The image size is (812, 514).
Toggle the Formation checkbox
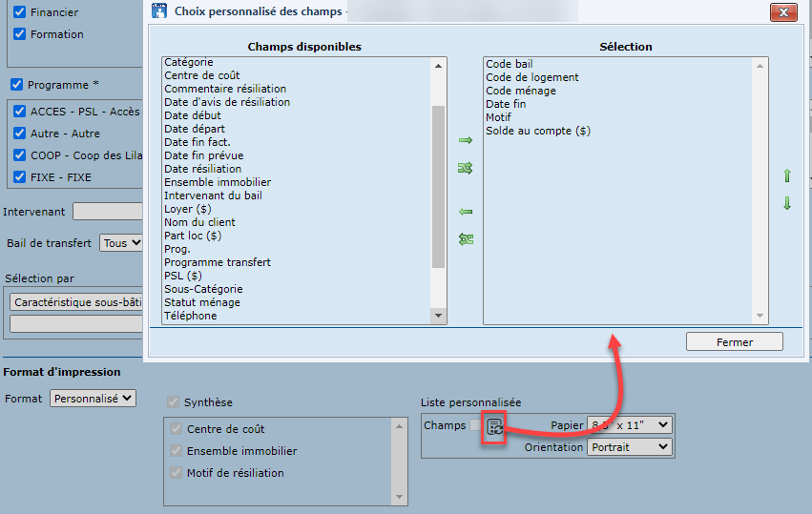click(20, 33)
